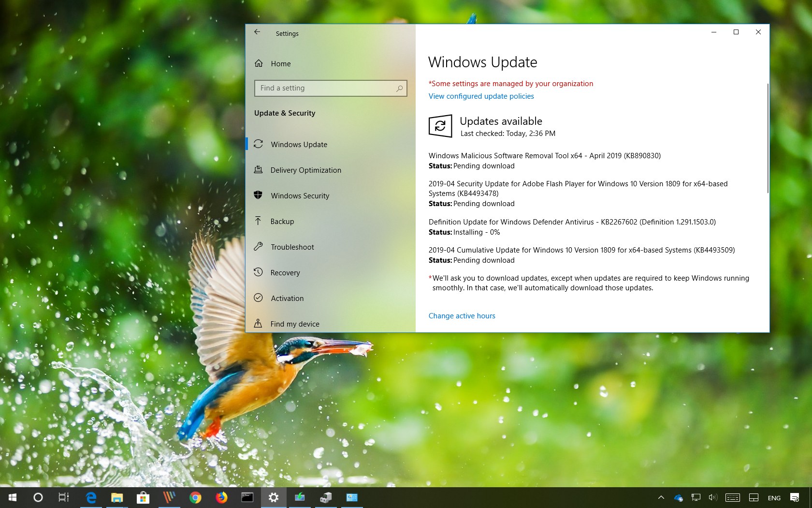The image size is (812, 508).
Task: Click the Windows Update sync arrows icon
Action: [259, 144]
